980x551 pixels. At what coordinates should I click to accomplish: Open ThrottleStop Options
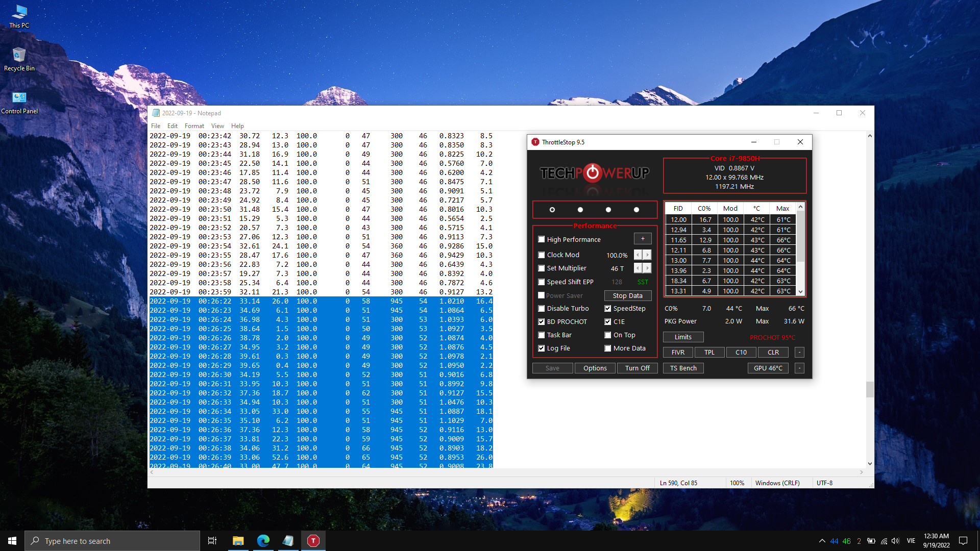pyautogui.click(x=595, y=368)
